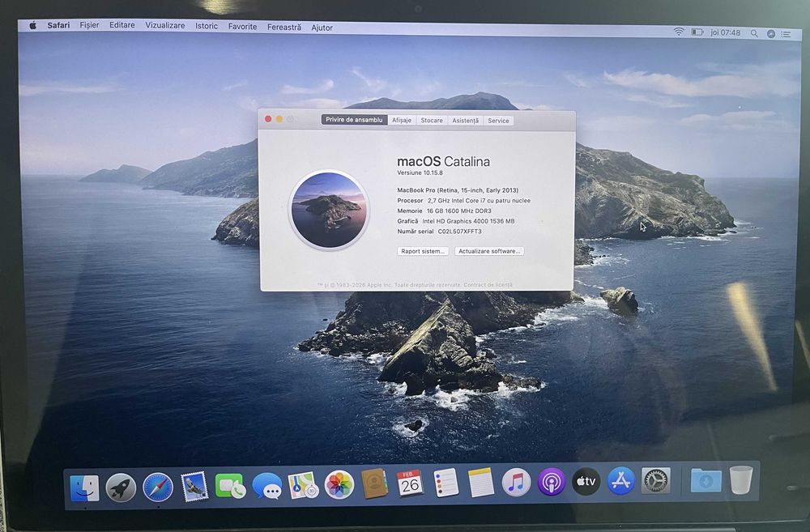Open the Fereastră menu
The image size is (810, 532).
[x=284, y=27]
